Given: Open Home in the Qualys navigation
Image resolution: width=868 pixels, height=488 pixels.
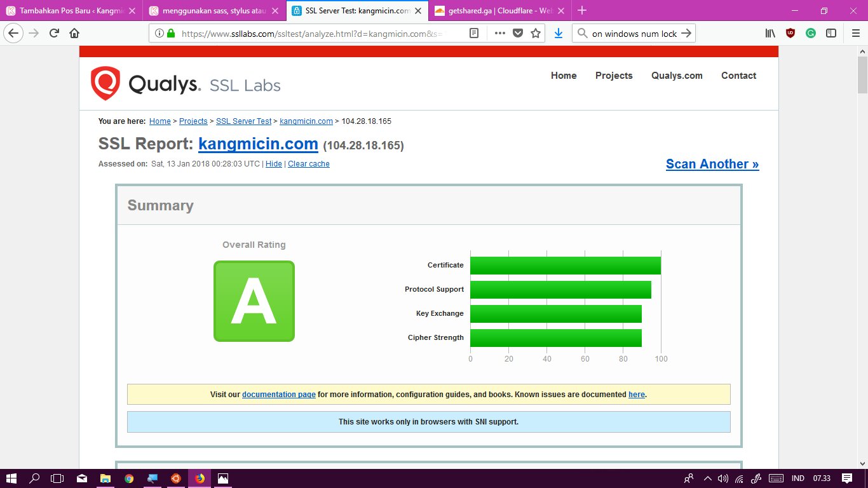Looking at the screenshot, I should click(x=564, y=76).
